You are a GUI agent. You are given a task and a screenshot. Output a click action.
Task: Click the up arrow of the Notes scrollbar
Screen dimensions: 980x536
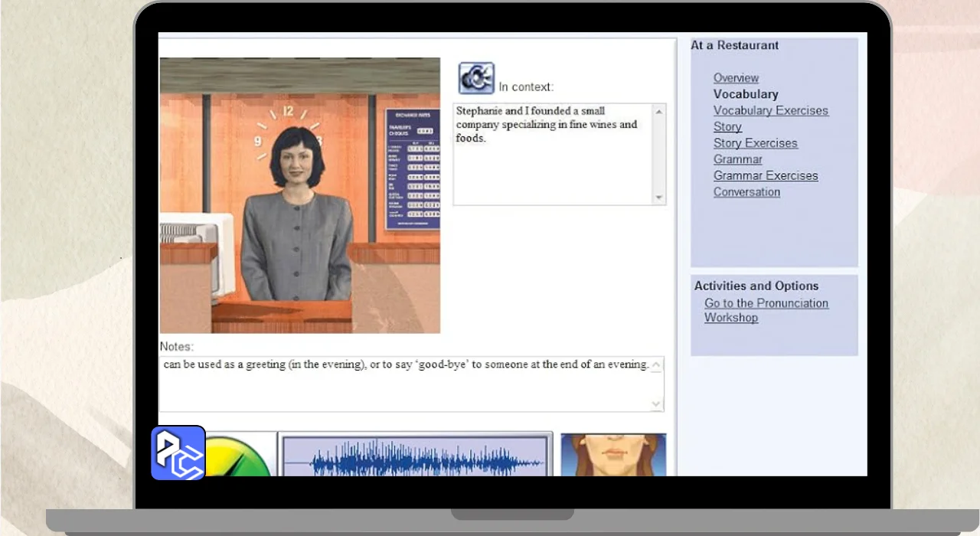(x=656, y=364)
